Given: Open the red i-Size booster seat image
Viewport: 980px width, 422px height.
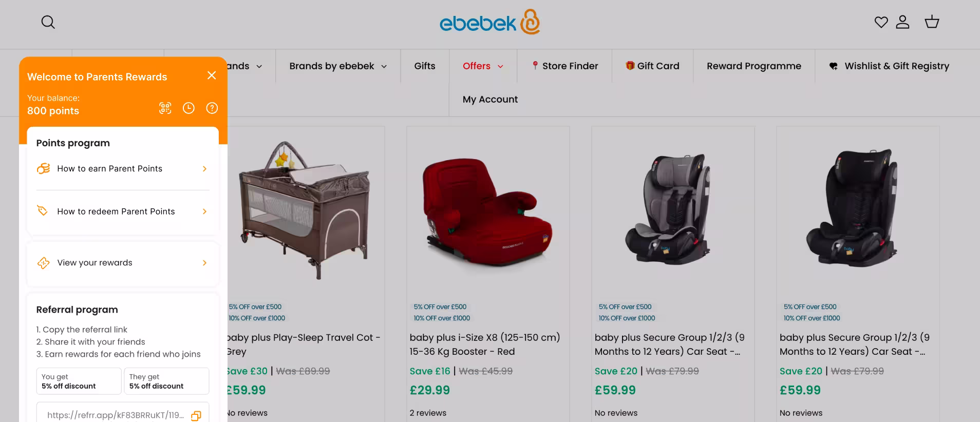Looking at the screenshot, I should tap(488, 210).
